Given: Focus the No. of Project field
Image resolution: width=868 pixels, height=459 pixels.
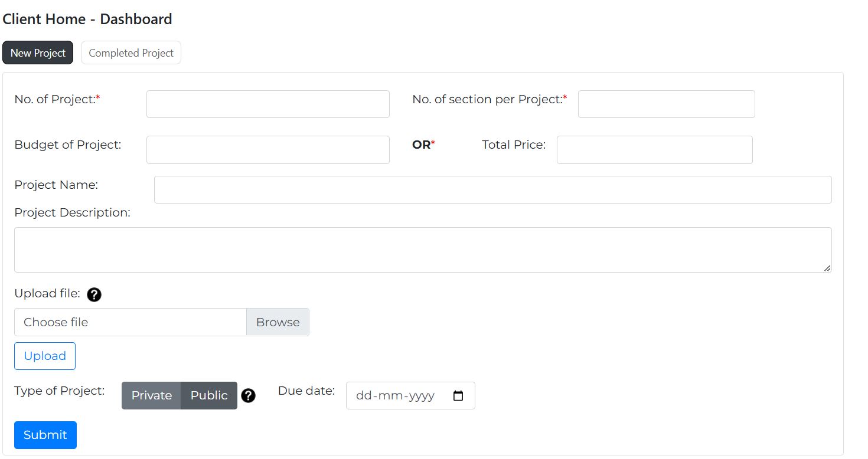Looking at the screenshot, I should tap(268, 104).
